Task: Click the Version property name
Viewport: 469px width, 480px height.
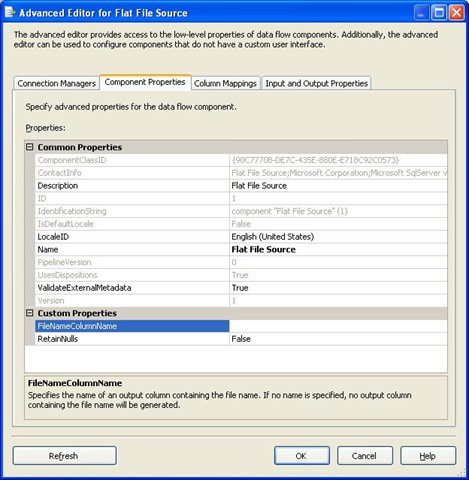Action: [51, 301]
